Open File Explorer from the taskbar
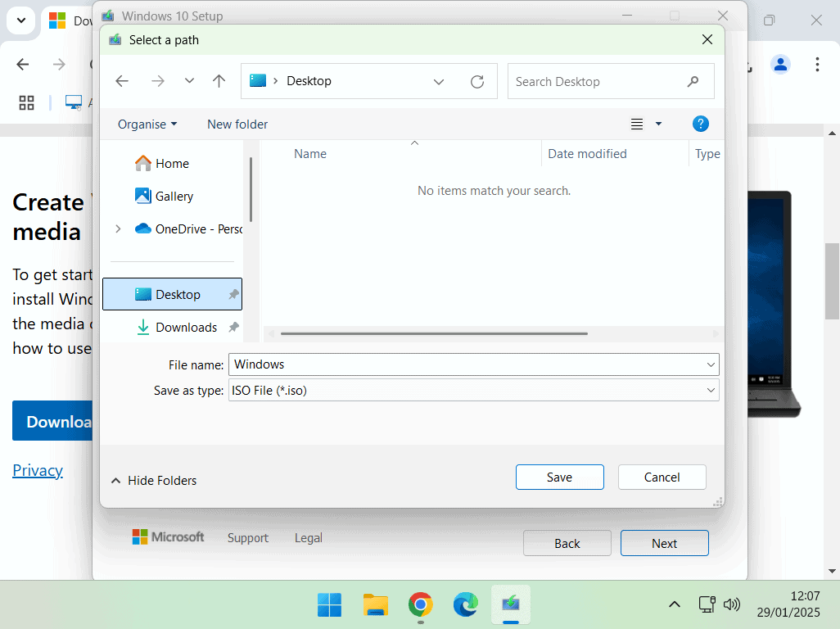 coord(375,605)
